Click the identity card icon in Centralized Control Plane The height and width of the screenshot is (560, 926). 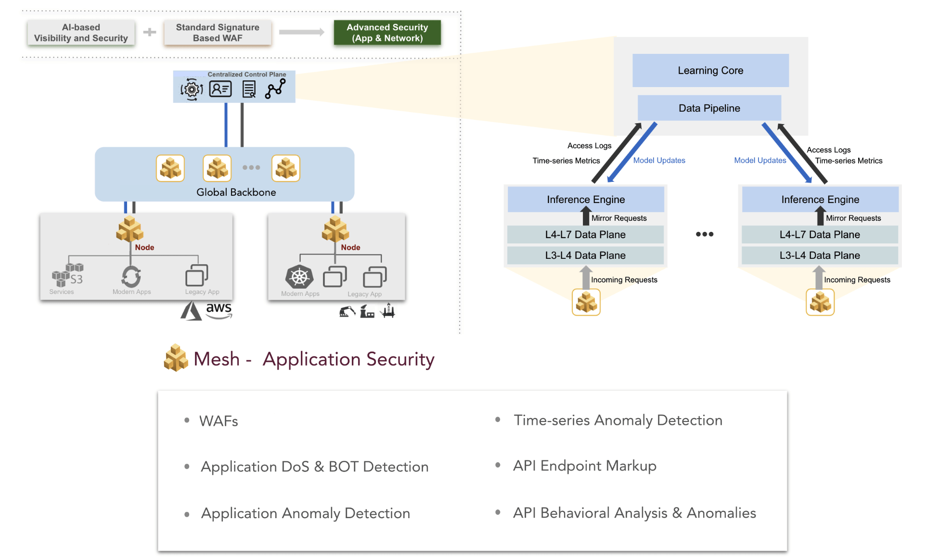point(220,89)
